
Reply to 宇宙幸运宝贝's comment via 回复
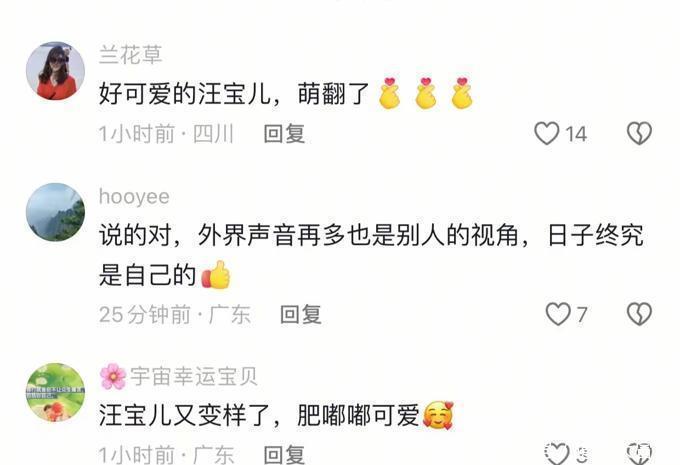(x=284, y=455)
